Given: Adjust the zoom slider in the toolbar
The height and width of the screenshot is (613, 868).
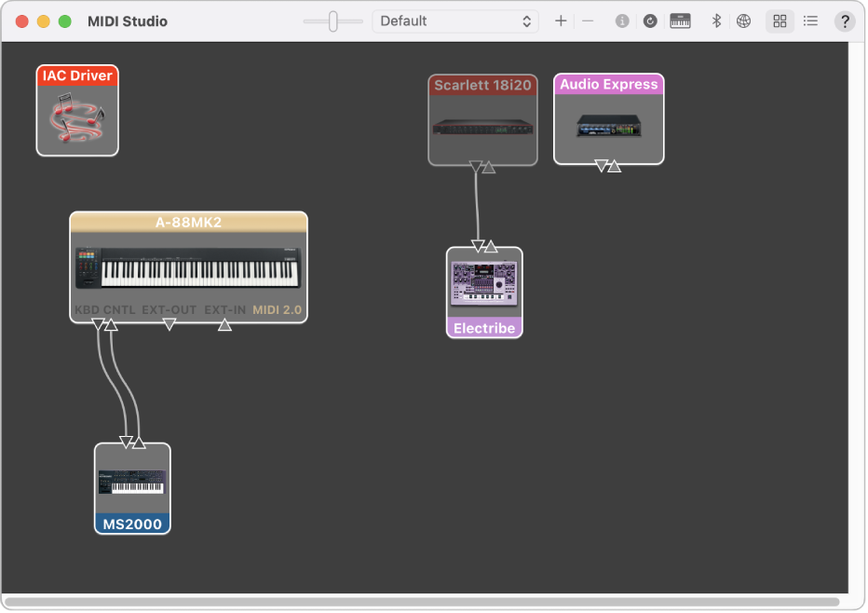Looking at the screenshot, I should [332, 20].
